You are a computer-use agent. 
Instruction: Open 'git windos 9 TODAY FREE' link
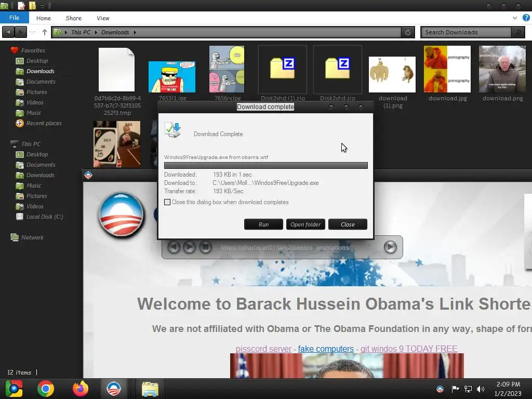click(408, 349)
